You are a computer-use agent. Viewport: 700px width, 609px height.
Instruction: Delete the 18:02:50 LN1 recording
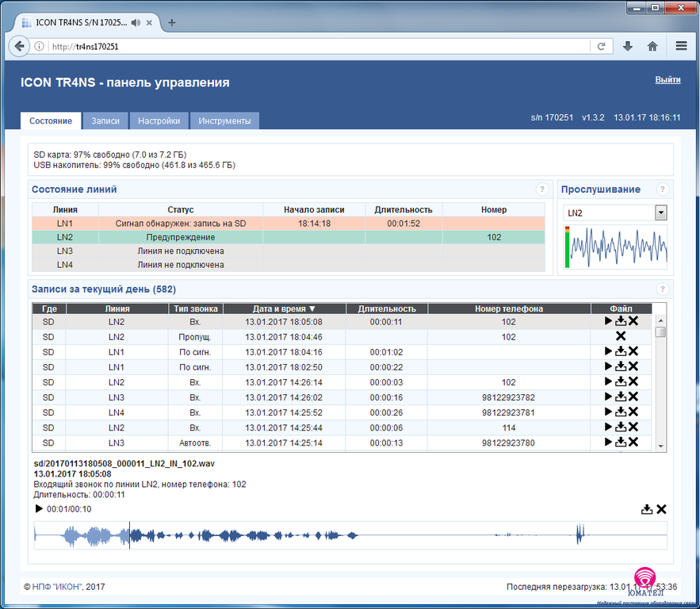633,366
